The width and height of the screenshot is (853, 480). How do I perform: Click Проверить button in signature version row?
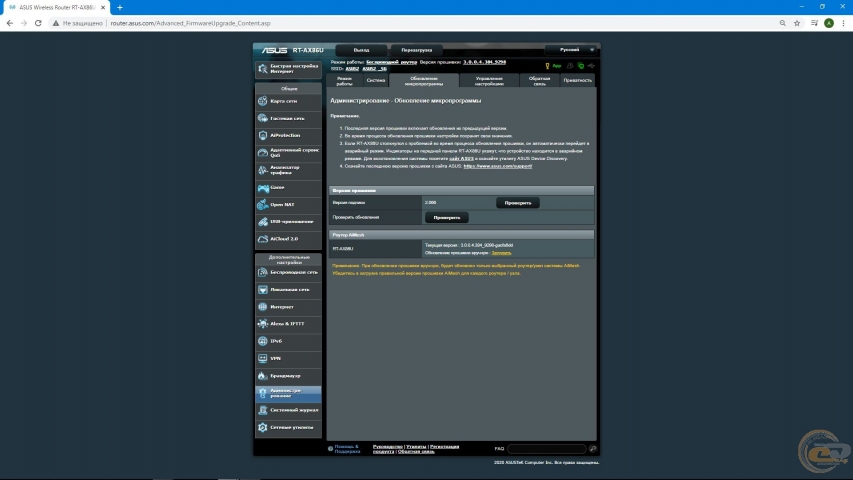[x=518, y=203]
